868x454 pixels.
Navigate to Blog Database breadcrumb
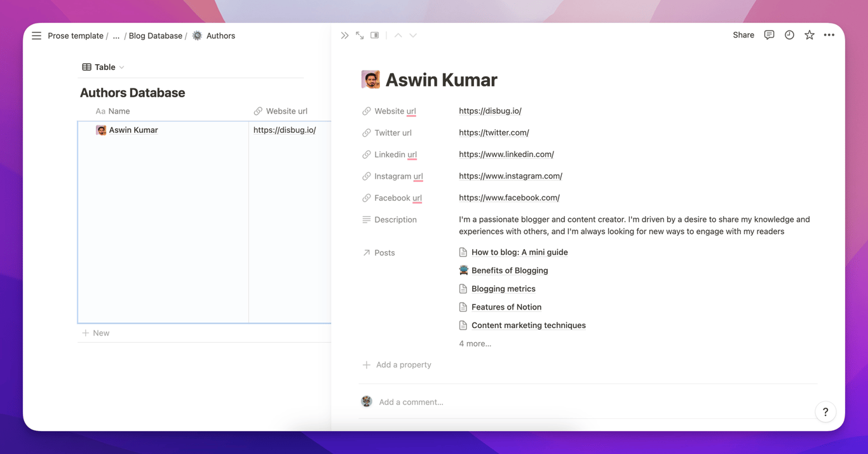[x=155, y=36]
